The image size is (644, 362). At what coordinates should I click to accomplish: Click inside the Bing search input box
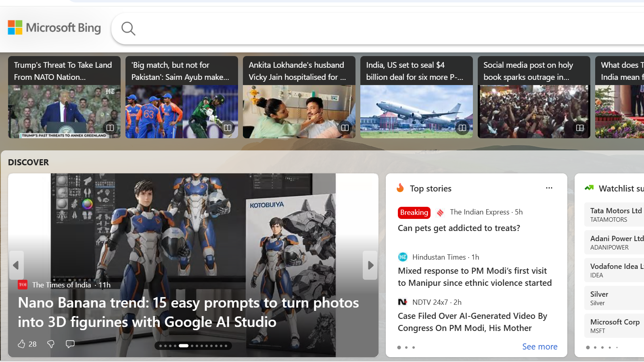click(363, 29)
